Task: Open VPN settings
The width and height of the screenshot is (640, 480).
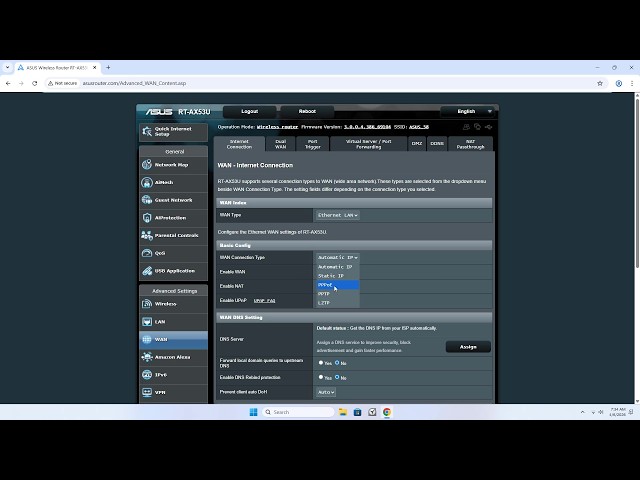Action: pos(173,393)
